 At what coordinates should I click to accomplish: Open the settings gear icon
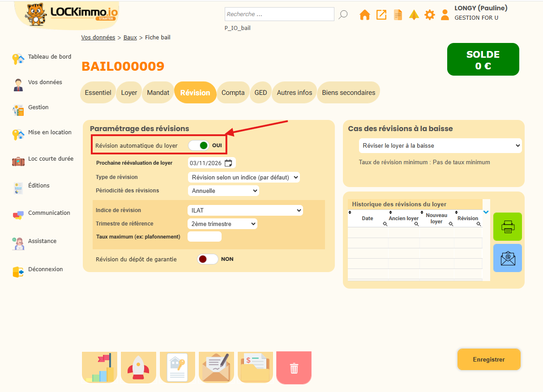[x=429, y=15]
